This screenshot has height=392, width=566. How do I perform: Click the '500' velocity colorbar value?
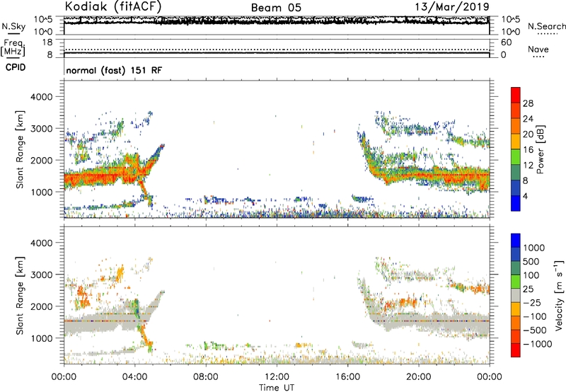531,262
